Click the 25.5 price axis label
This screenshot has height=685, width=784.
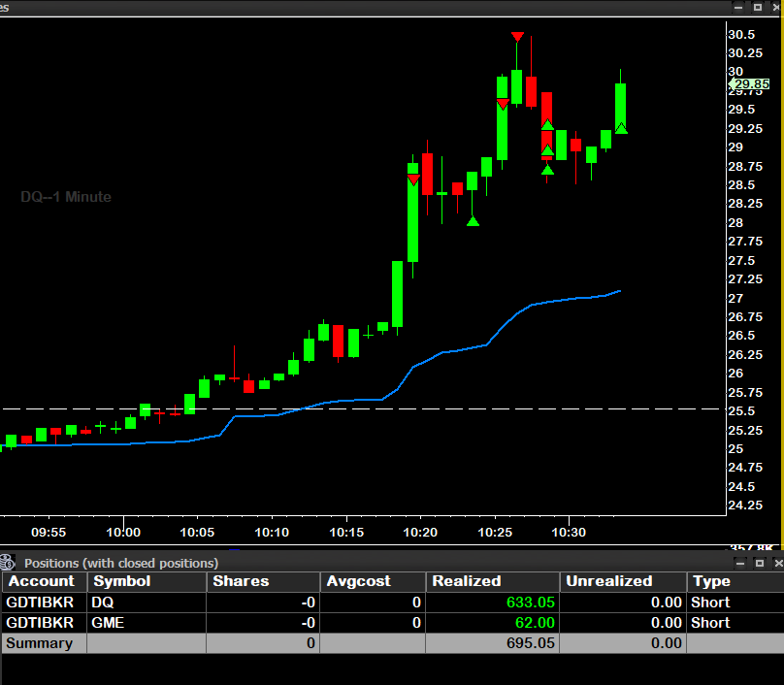point(741,411)
